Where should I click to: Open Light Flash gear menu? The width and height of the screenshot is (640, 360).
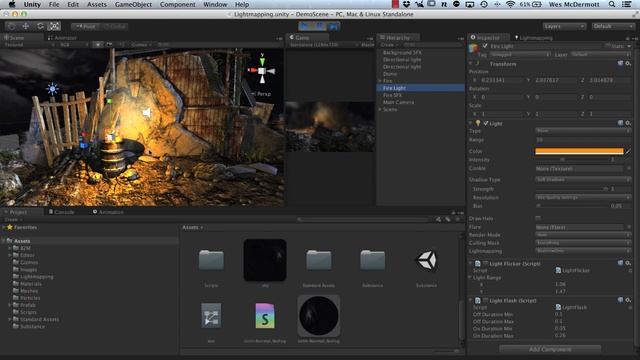coord(629,300)
